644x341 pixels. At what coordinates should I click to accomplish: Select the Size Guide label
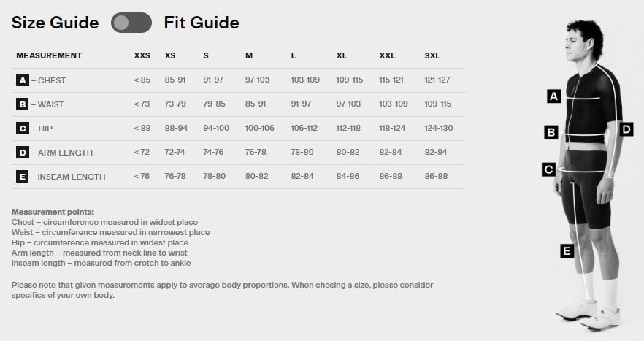55,23
